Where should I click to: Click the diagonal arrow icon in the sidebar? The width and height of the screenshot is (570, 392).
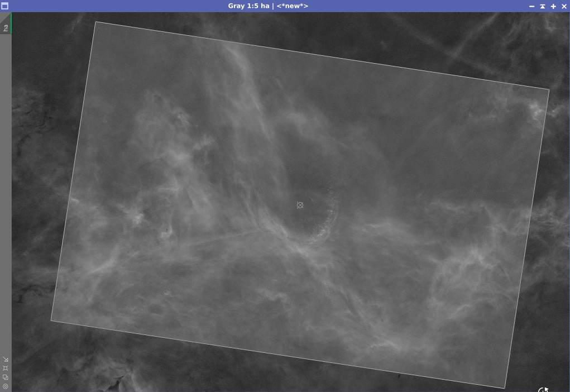tap(6, 359)
